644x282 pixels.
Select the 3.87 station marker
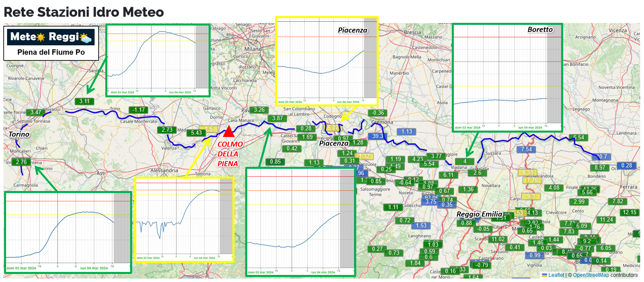277,118
